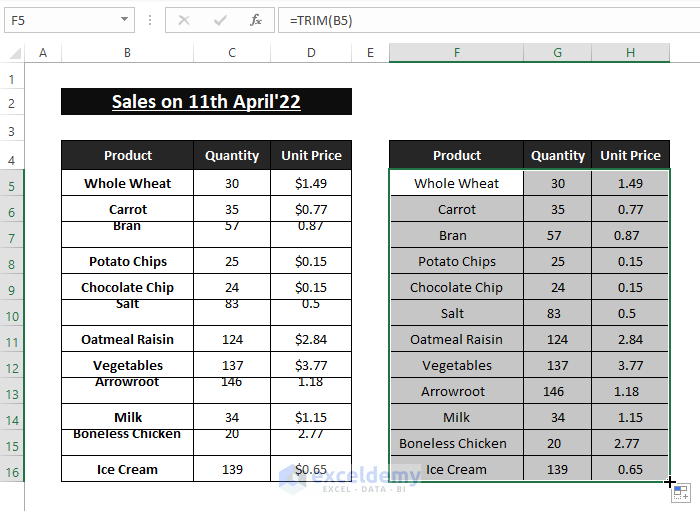Open the Insert Function fx button
Screen dimensions: 700x511
click(256, 20)
